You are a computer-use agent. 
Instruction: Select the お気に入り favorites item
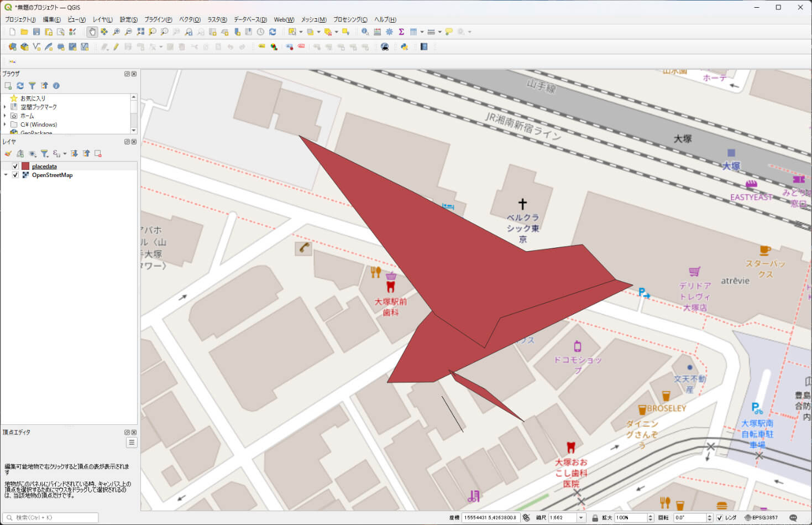coord(33,98)
